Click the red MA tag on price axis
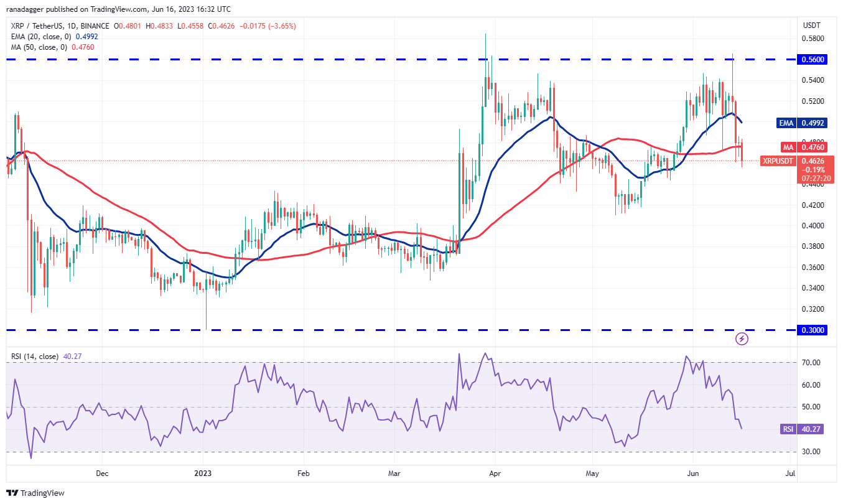This screenshot has height=504, width=843. tap(786, 147)
